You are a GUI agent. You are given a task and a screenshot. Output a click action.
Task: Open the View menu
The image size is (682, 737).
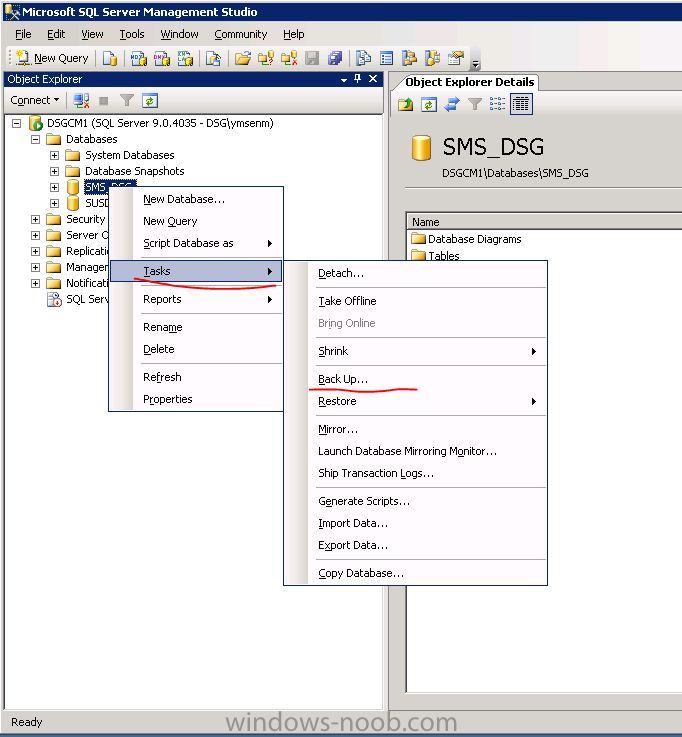[92, 34]
